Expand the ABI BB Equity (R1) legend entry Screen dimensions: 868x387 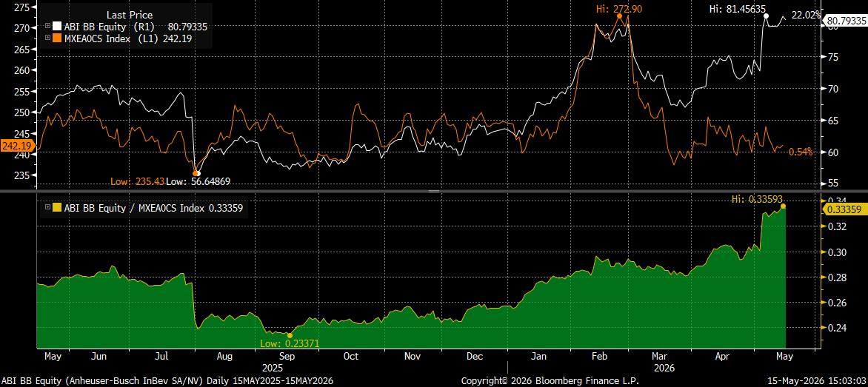48,26
